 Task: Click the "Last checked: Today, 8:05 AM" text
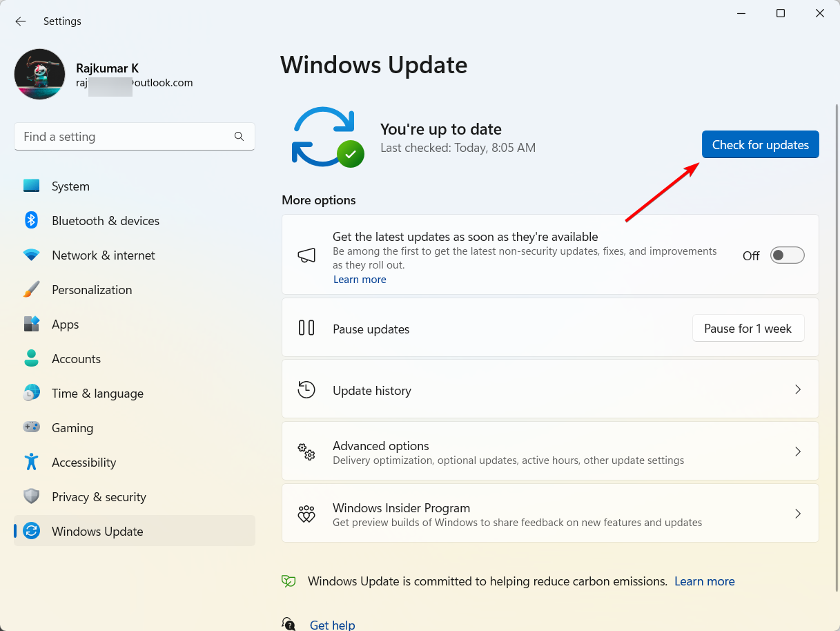(x=458, y=148)
